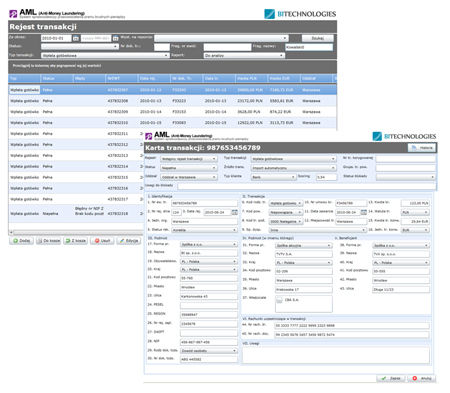Click the Nr tr. korygowanej input field
This screenshot has width=450, height=393.
406,159
